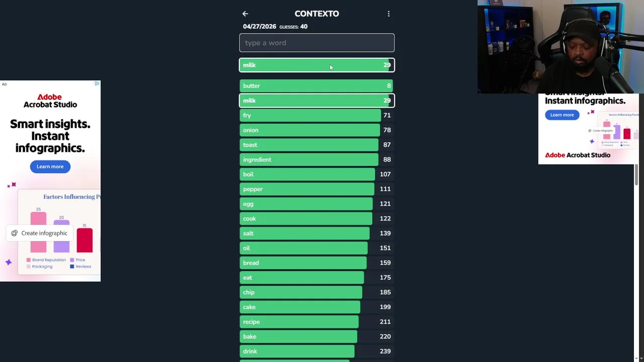Click the CONTEXTO title header
The image size is (644, 362).
(x=316, y=14)
